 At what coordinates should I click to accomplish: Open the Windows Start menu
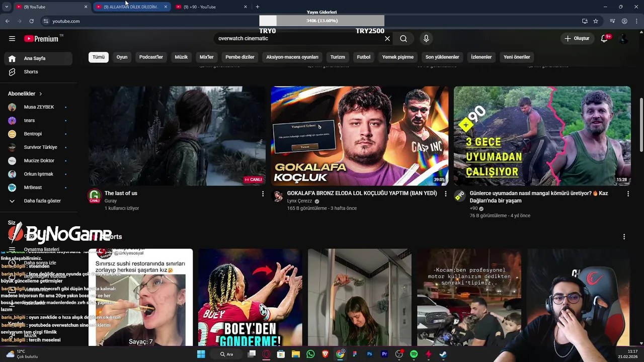201,354
